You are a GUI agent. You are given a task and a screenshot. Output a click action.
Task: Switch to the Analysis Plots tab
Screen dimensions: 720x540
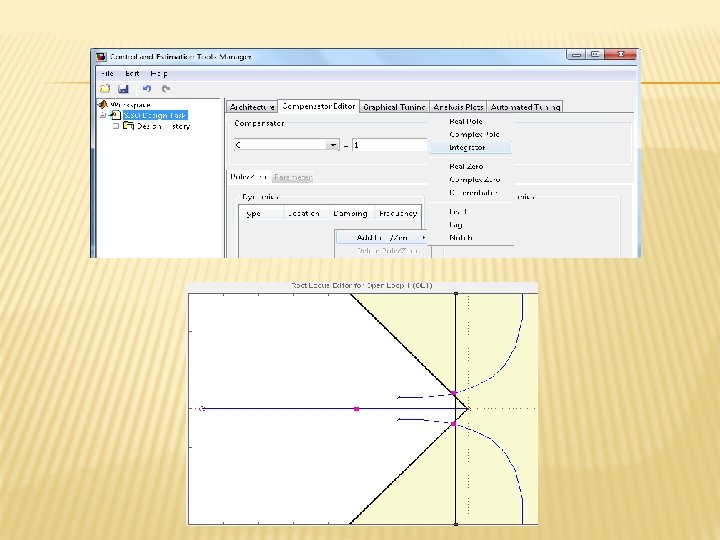point(458,107)
